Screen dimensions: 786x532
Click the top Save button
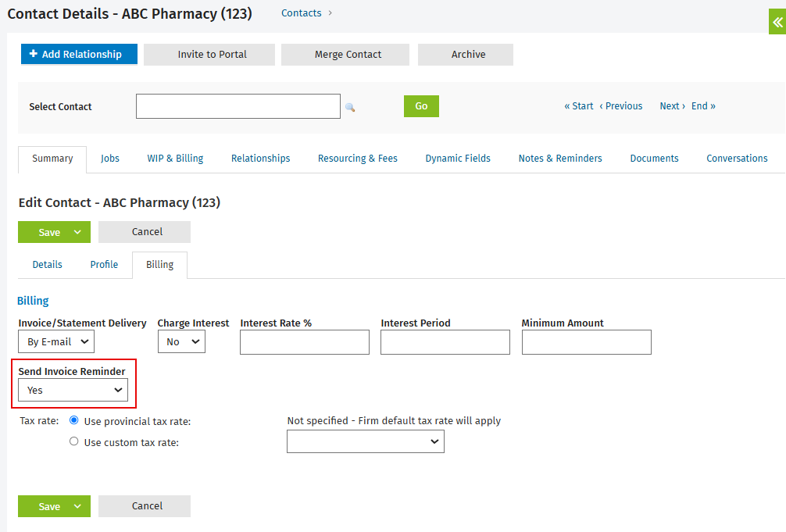pyautogui.click(x=49, y=232)
